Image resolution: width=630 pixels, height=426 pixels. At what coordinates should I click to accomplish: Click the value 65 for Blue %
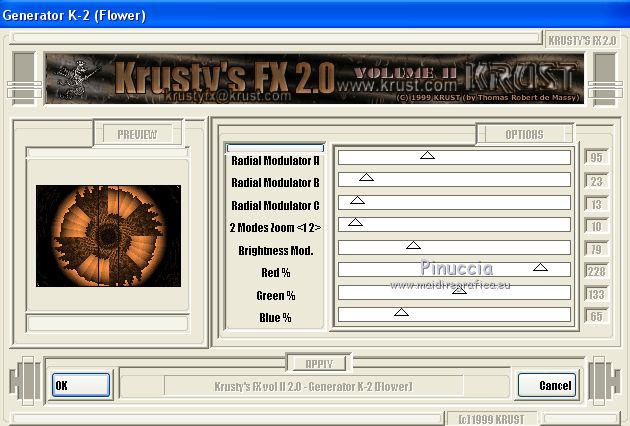[596, 316]
